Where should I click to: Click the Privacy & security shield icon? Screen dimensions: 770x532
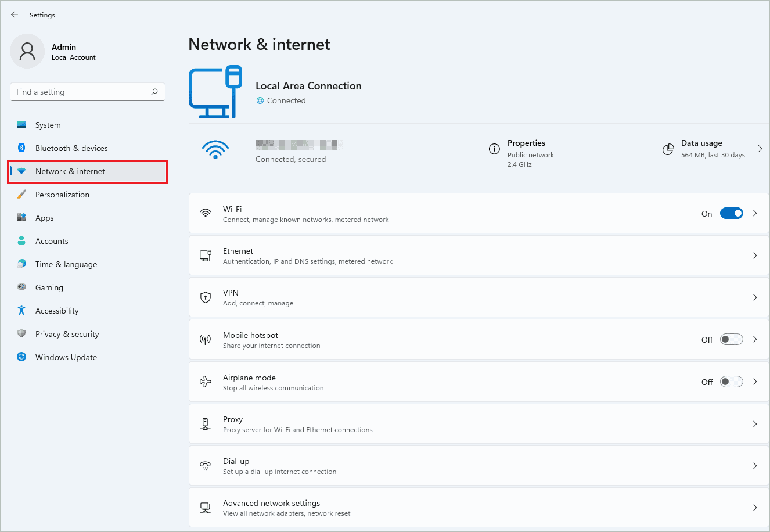pos(21,334)
